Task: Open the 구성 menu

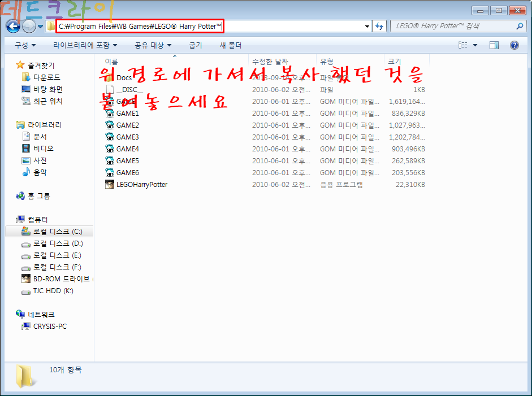Action: [x=25, y=45]
